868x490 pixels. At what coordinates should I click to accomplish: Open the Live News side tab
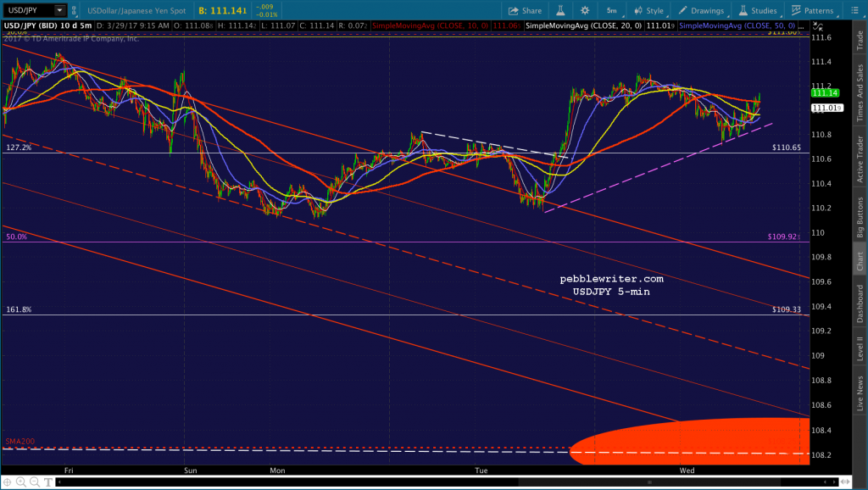pyautogui.click(x=860, y=393)
